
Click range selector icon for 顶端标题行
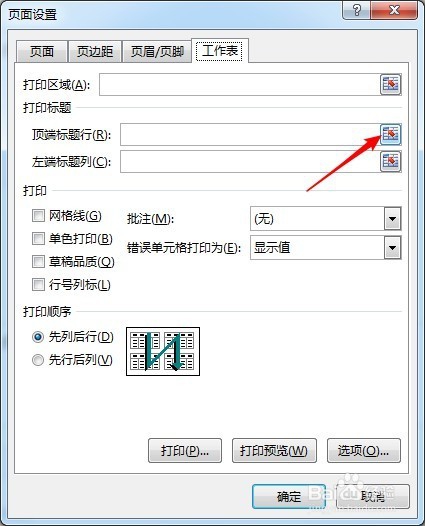[391, 135]
